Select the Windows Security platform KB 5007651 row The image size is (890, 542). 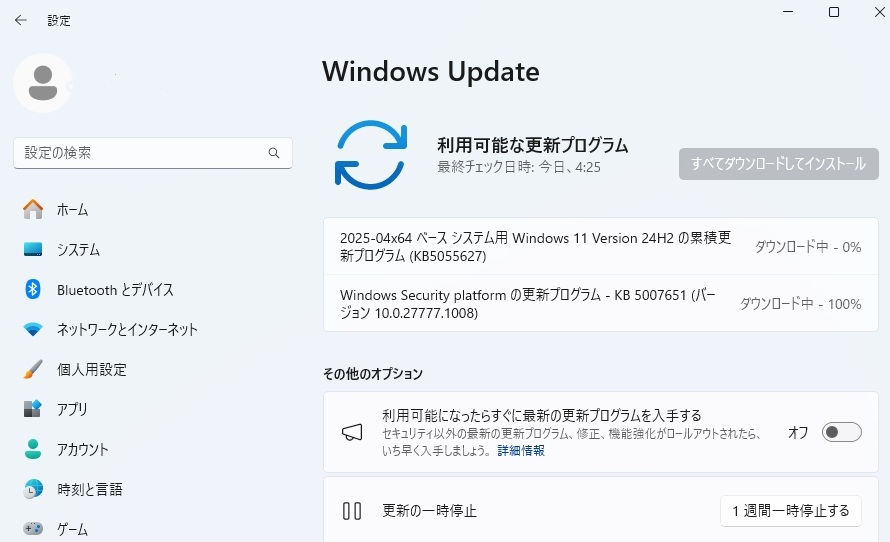click(x=601, y=304)
